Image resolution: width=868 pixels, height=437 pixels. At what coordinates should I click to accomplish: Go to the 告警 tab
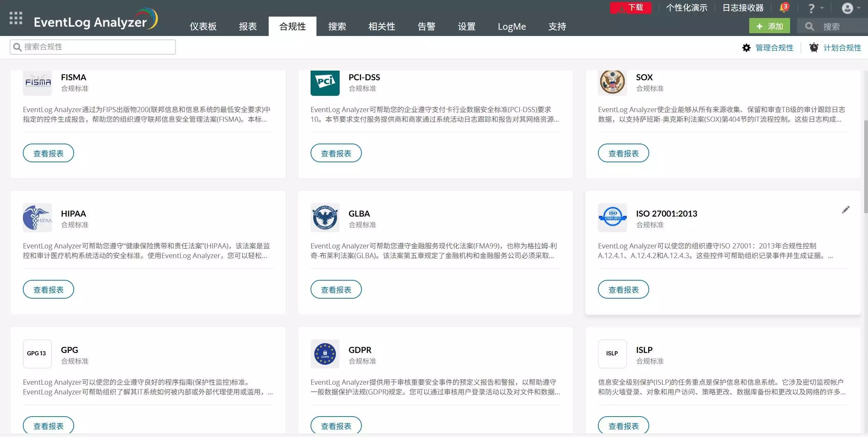click(427, 27)
